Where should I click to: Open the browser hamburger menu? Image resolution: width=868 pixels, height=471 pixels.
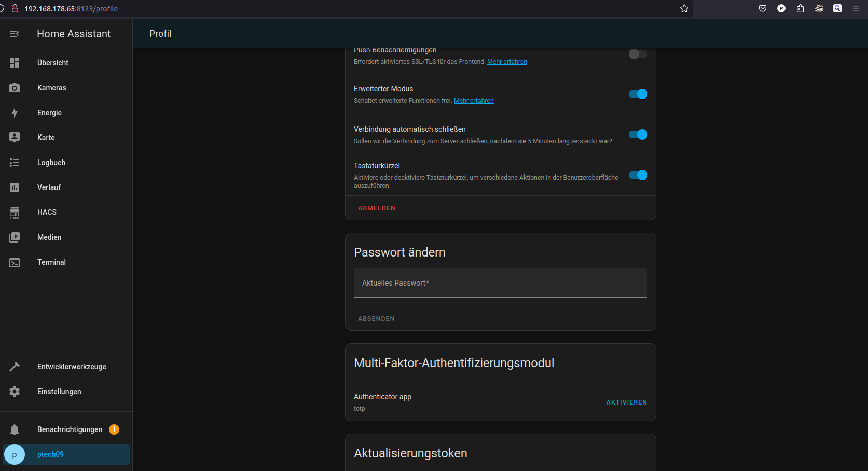click(x=856, y=8)
